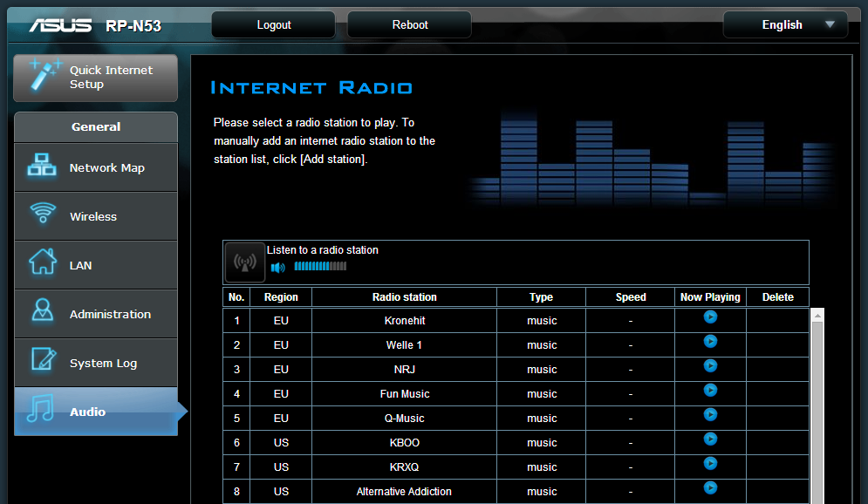Reboot the device
868x504 pixels.
[x=410, y=25]
